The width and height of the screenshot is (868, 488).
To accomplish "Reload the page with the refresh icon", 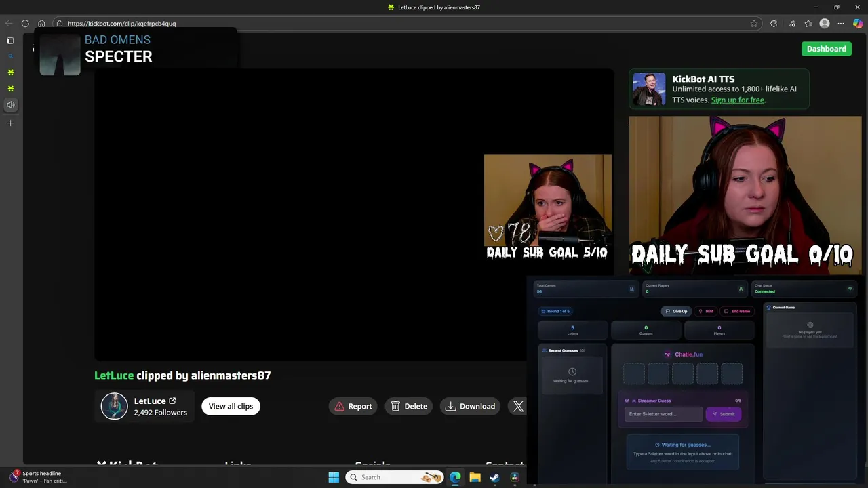I will click(25, 24).
